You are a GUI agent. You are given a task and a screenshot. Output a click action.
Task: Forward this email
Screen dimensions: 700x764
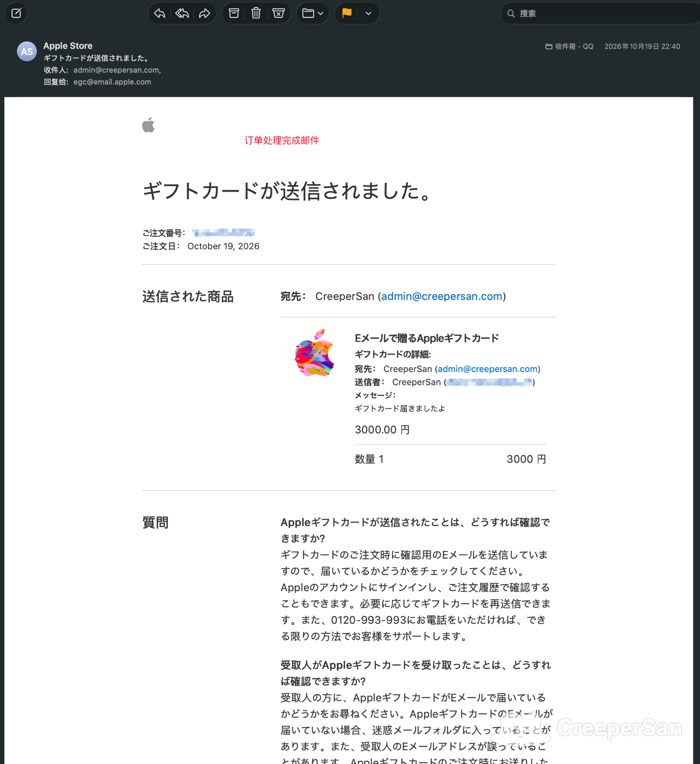tap(205, 14)
